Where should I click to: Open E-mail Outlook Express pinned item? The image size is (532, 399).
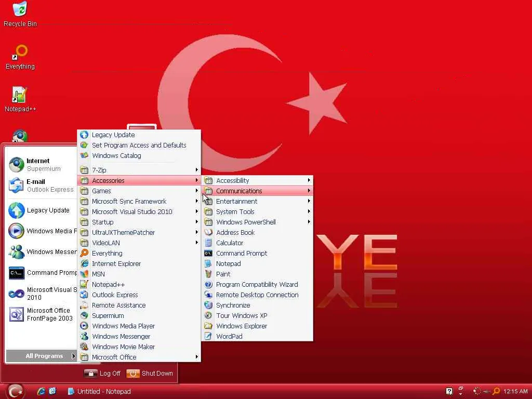pyautogui.click(x=42, y=185)
